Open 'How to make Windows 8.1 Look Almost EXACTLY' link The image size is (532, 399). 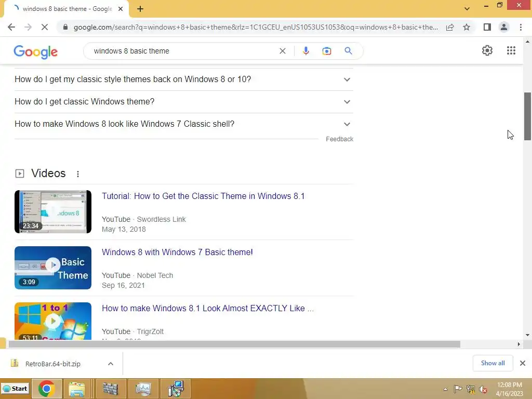point(208,308)
